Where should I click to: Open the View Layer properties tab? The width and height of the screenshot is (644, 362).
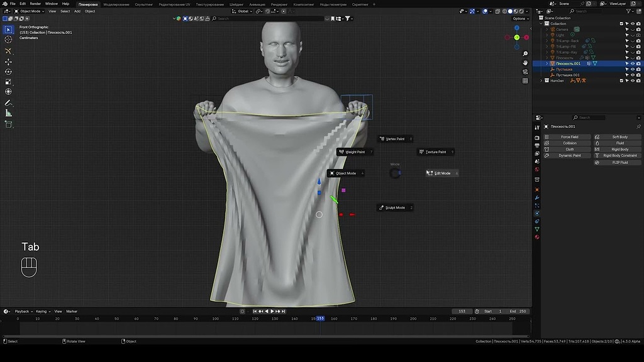[537, 153]
